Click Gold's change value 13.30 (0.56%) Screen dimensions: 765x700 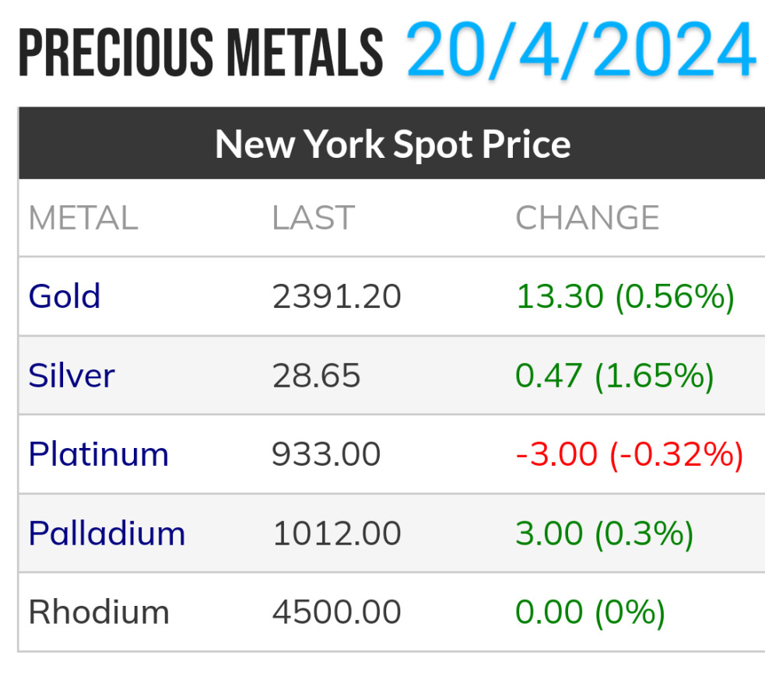(x=625, y=296)
